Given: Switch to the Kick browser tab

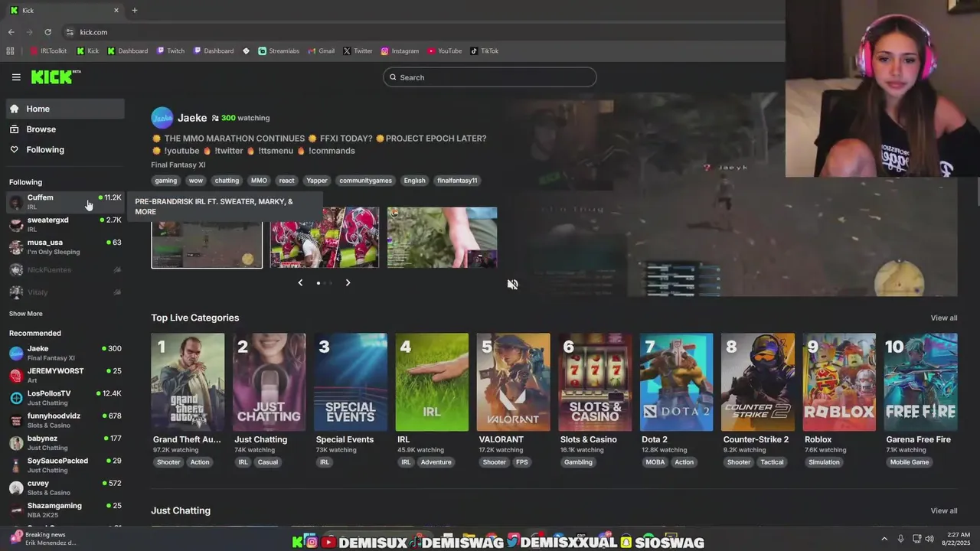Looking at the screenshot, I should tap(65, 10).
